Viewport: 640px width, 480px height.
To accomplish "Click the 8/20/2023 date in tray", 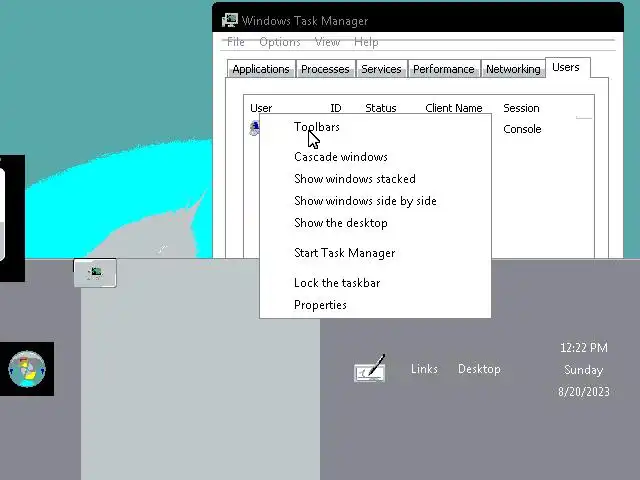I will click(584, 392).
